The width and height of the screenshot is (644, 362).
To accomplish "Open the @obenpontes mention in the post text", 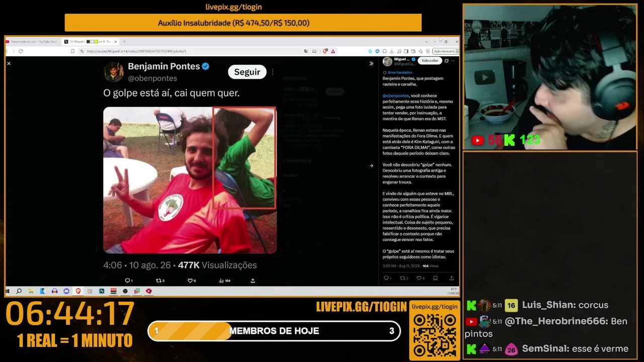I will pos(395,96).
